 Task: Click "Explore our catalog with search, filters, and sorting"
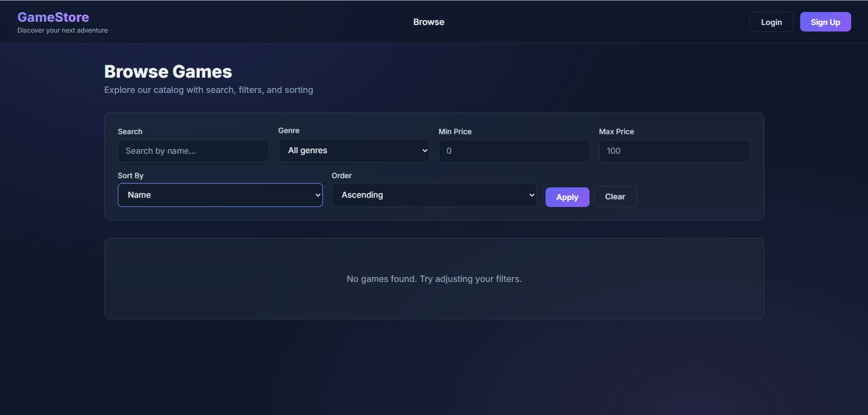pyautogui.click(x=208, y=90)
